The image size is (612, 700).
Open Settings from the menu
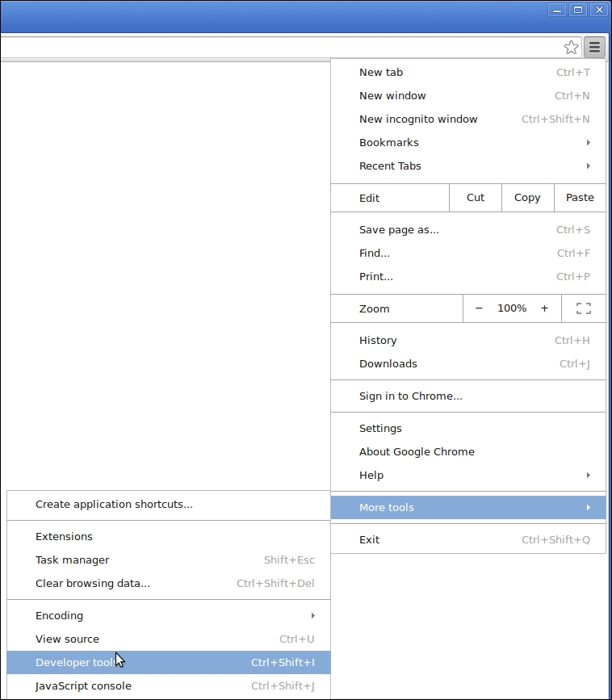(x=468, y=429)
